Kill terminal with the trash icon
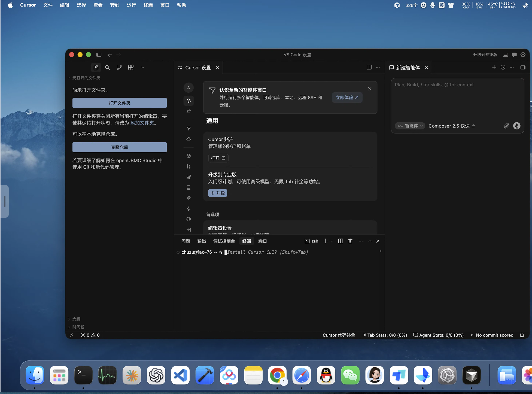532x394 pixels. coord(350,241)
